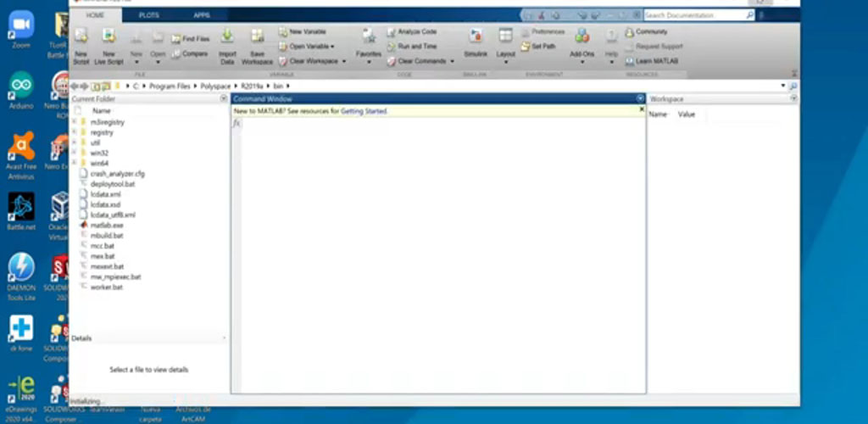This screenshot has height=424, width=868.
Task: Click Learn MATLAB
Action: click(652, 61)
